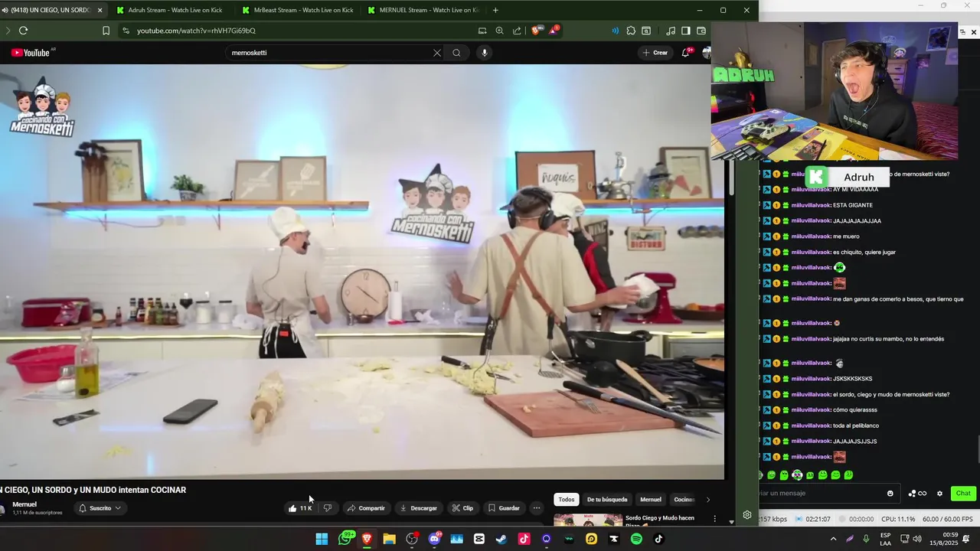Share this page from address bar
Image resolution: width=980 pixels, height=551 pixels.
(517, 31)
